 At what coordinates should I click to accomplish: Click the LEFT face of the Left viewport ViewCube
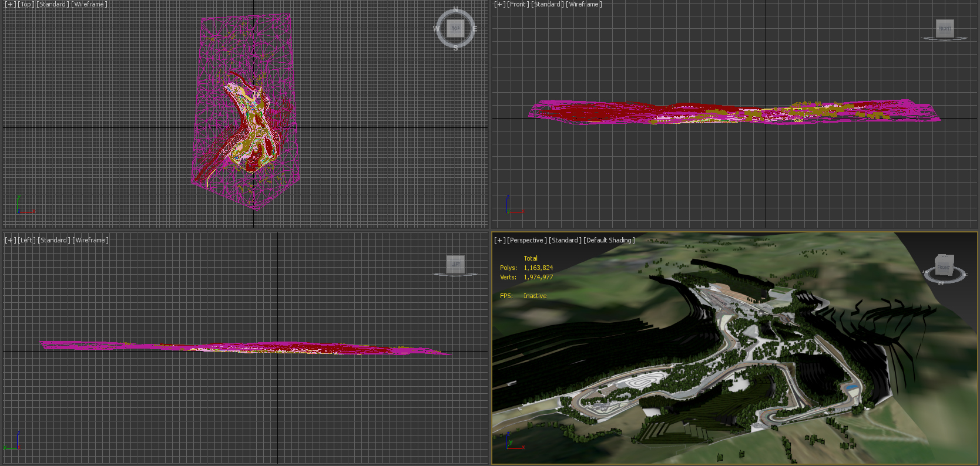(455, 264)
